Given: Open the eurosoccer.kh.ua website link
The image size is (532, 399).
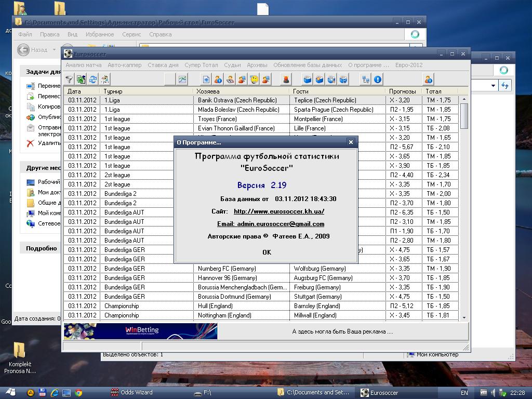Looking at the screenshot, I should click(279, 211).
